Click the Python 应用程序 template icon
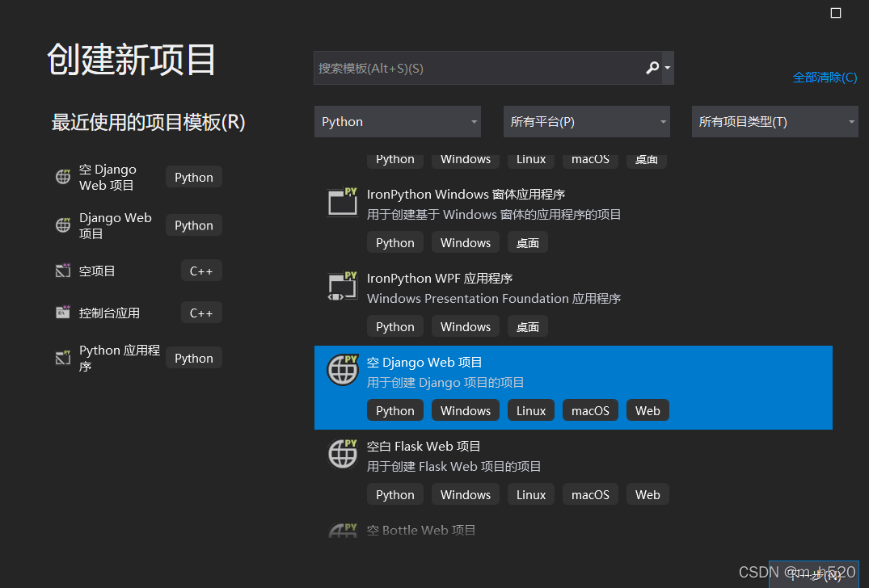The image size is (869, 588). (62, 357)
